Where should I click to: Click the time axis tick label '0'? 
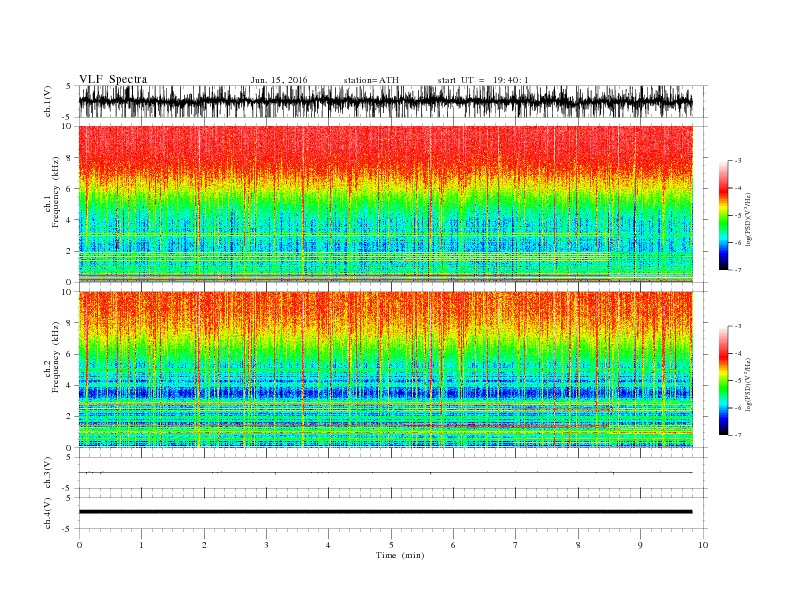coord(79,545)
